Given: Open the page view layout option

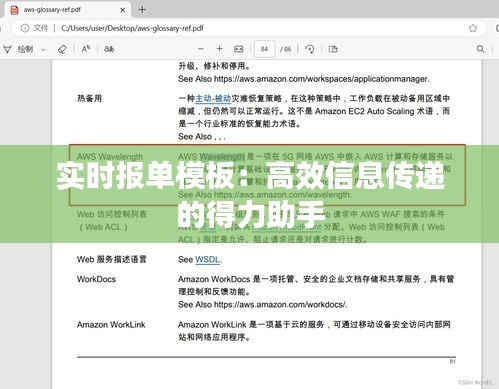Looking at the screenshot, I should (333, 49).
